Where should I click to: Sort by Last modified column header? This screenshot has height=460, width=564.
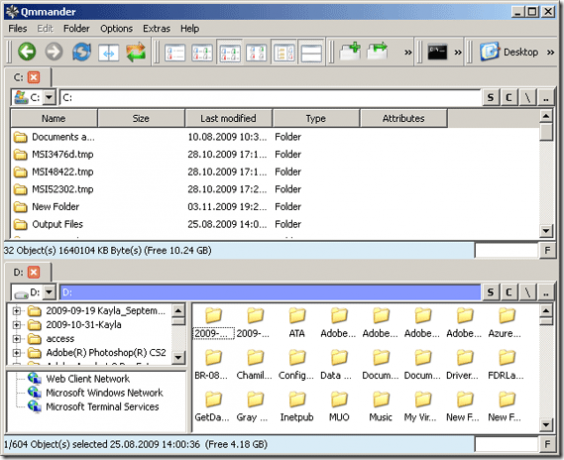pyautogui.click(x=228, y=118)
